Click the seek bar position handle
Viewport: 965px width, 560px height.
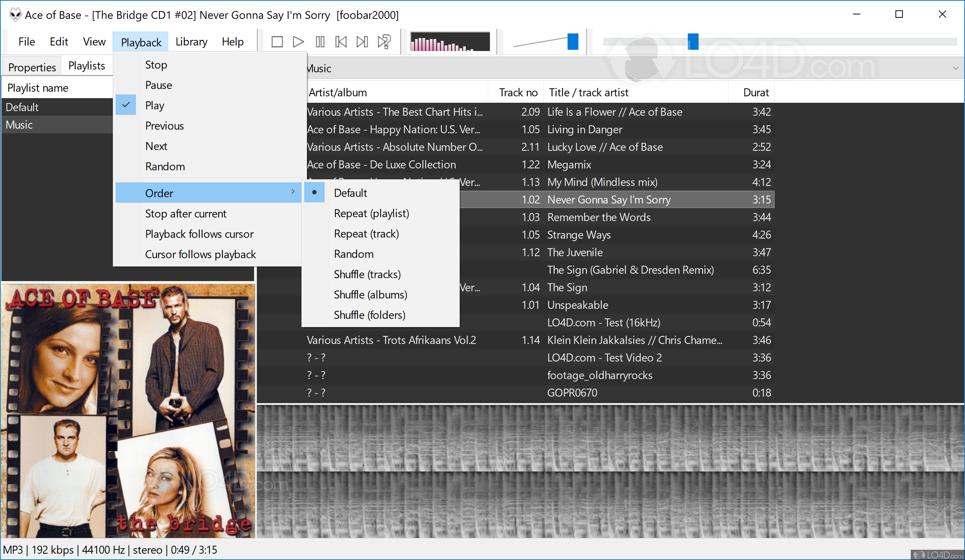[693, 41]
